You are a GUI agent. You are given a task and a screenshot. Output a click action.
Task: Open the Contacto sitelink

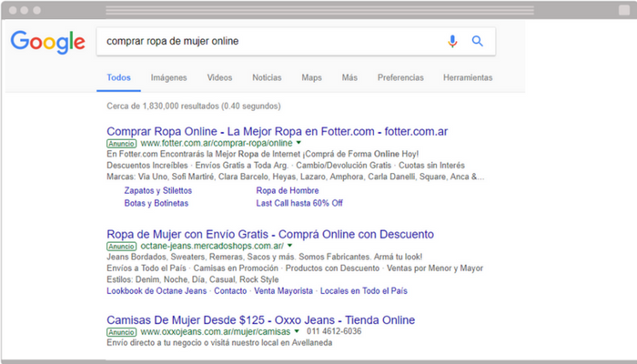230,291
